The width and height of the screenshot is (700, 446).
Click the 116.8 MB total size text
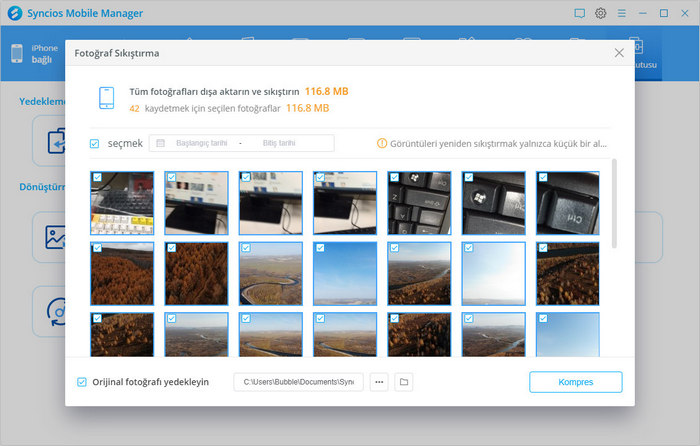[x=326, y=92]
